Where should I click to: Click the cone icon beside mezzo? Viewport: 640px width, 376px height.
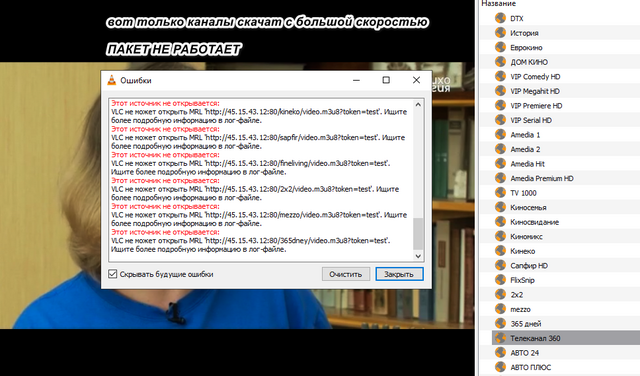(x=500, y=309)
